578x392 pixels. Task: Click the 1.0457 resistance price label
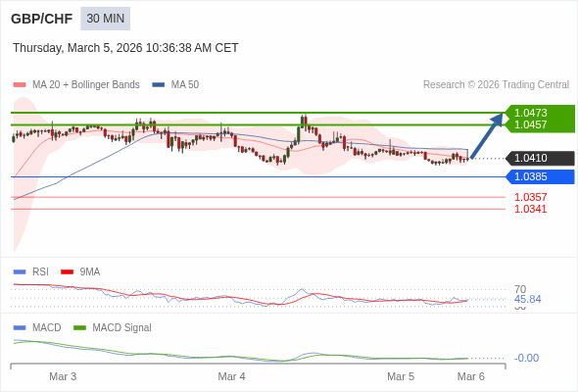[x=530, y=124]
